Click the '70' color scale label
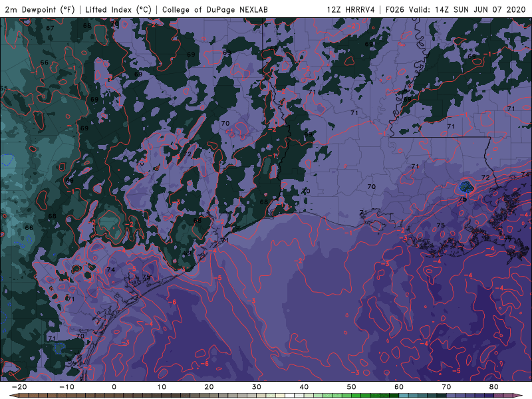 coord(446,387)
